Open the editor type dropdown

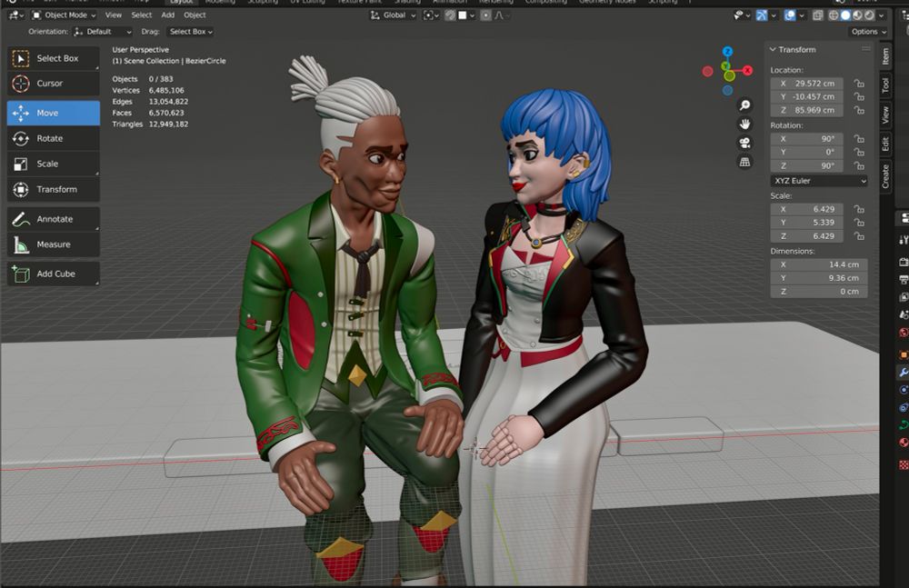point(15,15)
